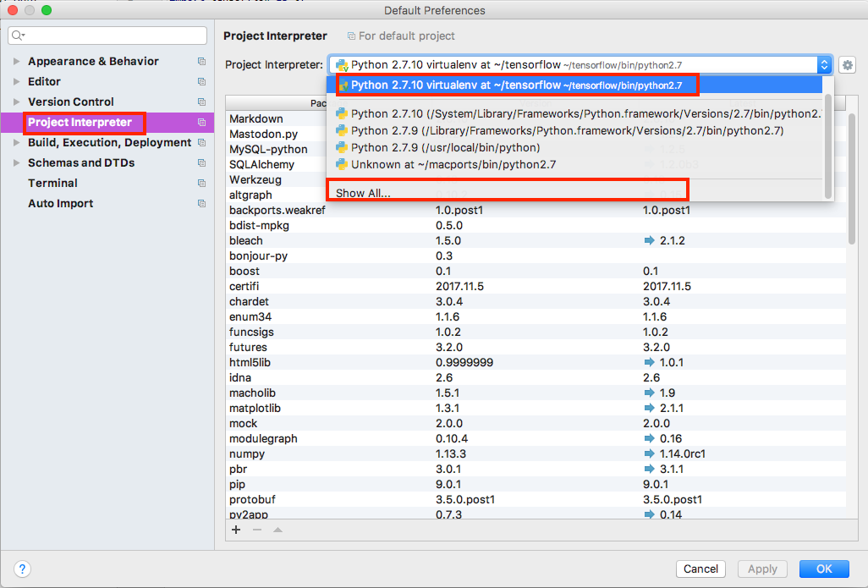Screen dimensions: 868x588
Task: Click project-level icon beside Terminal
Action: pos(201,184)
